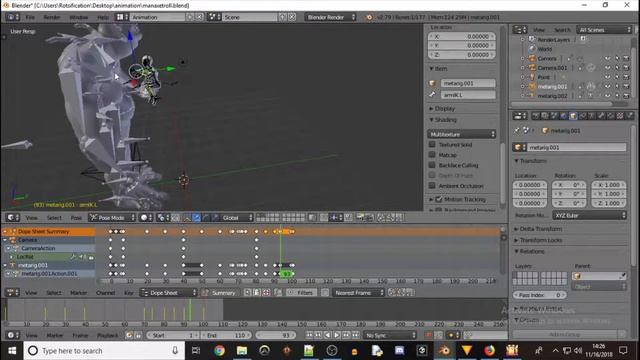Screen dimensions: 640x360
Task: Click the Start frame field
Action: (173, 336)
